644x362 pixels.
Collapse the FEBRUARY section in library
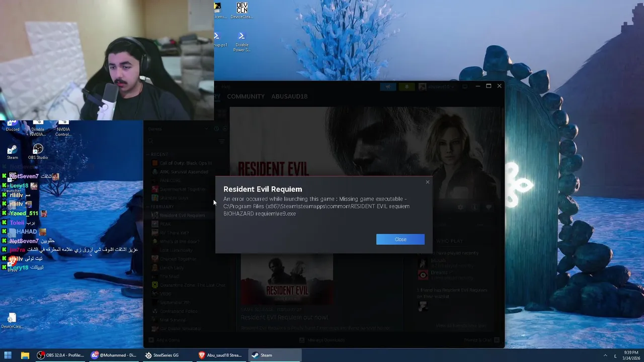pyautogui.click(x=161, y=207)
